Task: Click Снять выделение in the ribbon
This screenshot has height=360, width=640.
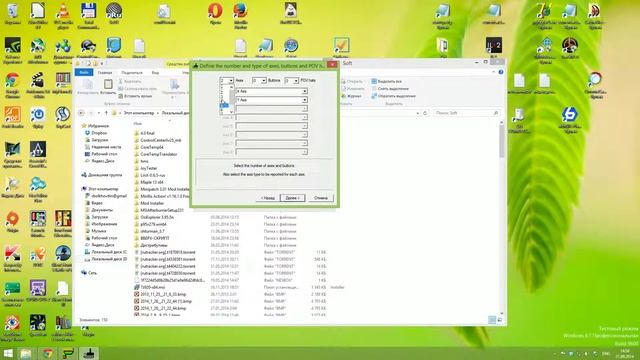Action: point(390,89)
